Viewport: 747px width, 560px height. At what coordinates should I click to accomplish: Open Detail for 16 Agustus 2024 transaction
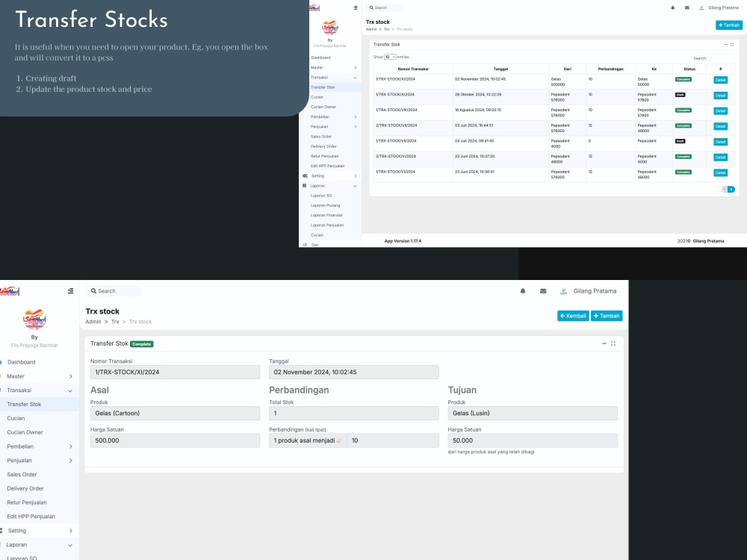coord(720,111)
